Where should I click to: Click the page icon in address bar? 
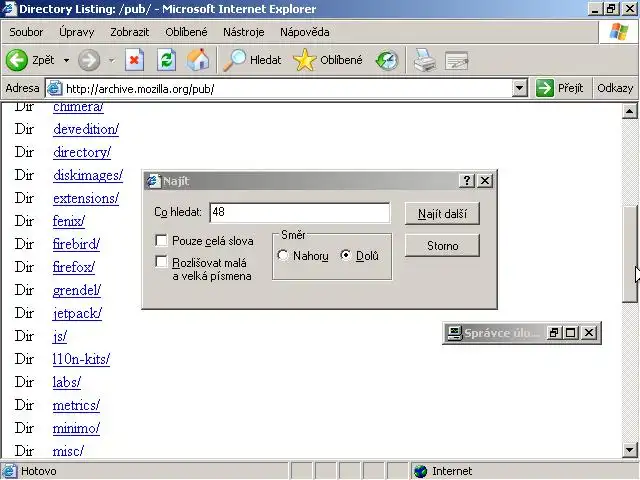click(54, 88)
